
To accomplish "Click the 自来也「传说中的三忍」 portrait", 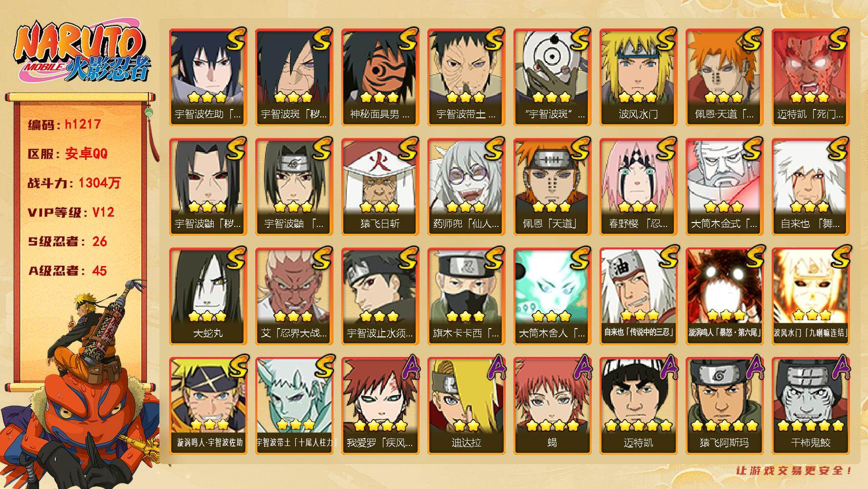I will click(638, 296).
